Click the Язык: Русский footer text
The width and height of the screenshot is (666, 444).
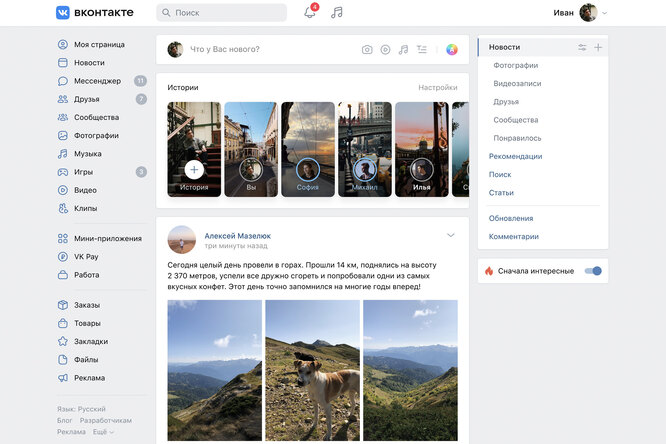(81, 409)
